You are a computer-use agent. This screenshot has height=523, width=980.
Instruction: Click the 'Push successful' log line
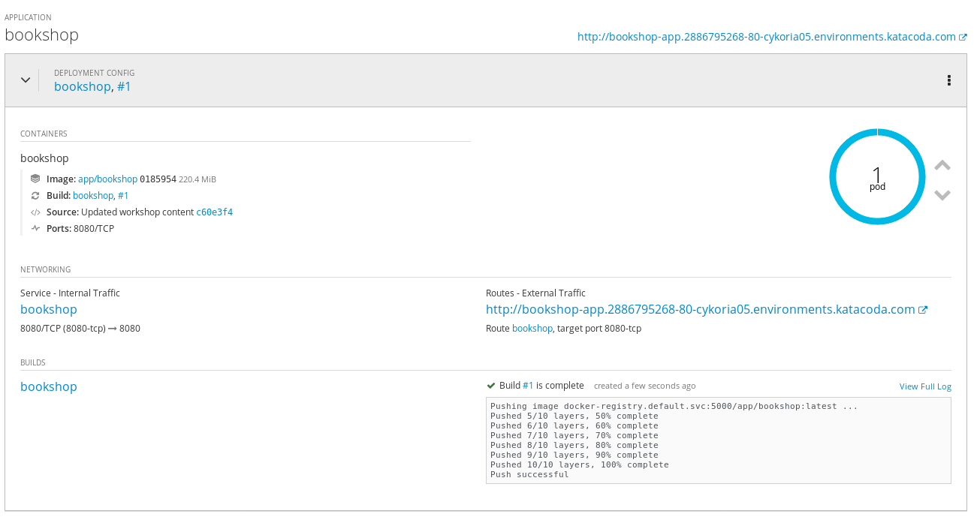529,474
